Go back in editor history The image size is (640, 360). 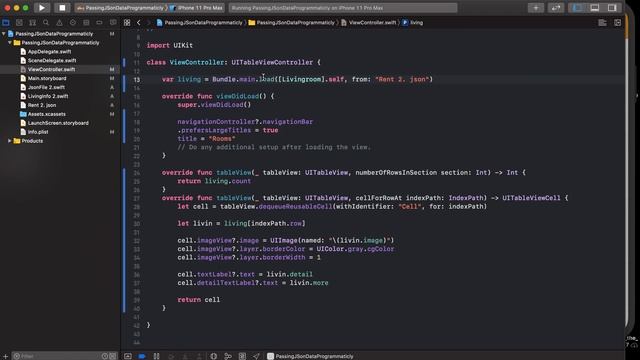[x=139, y=23]
